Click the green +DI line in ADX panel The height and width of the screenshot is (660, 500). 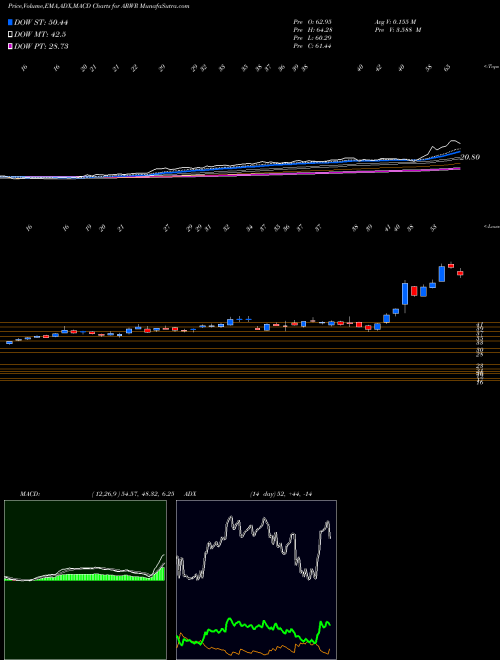pos(253,625)
